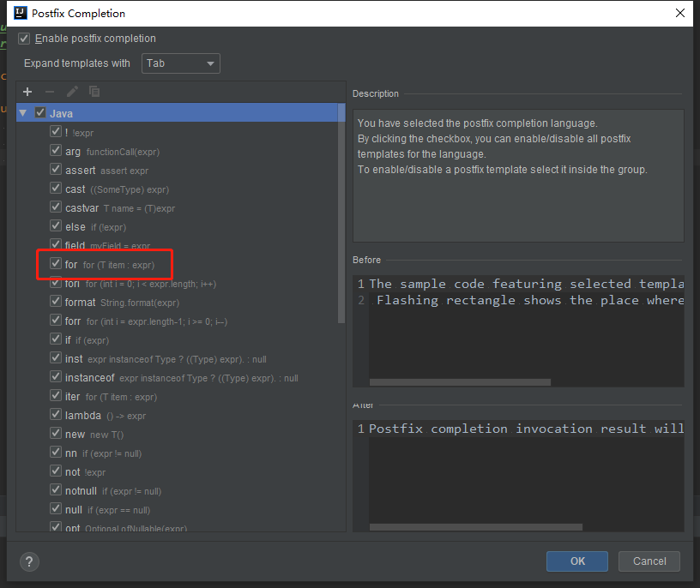
Task: Open help with the question mark button
Action: (x=29, y=561)
